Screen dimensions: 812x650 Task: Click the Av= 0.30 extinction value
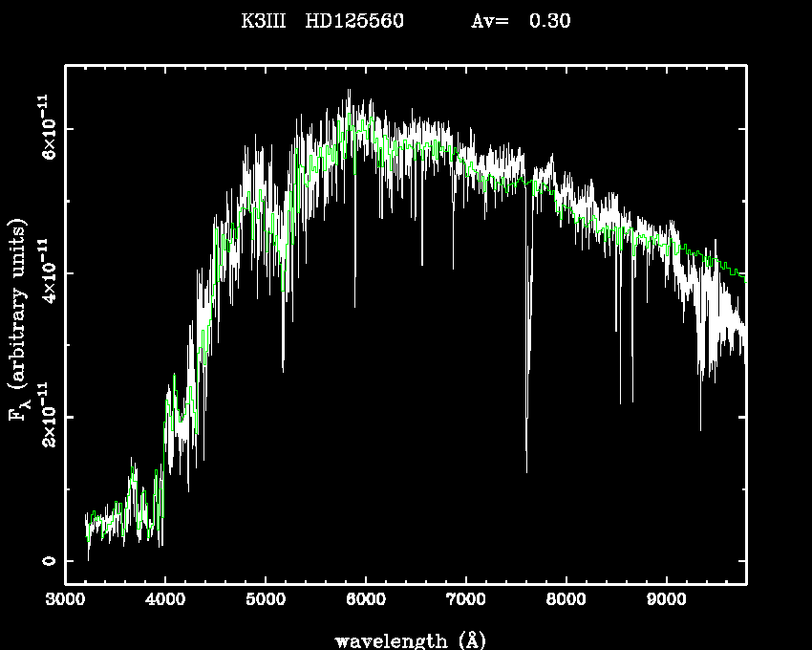click(521, 21)
